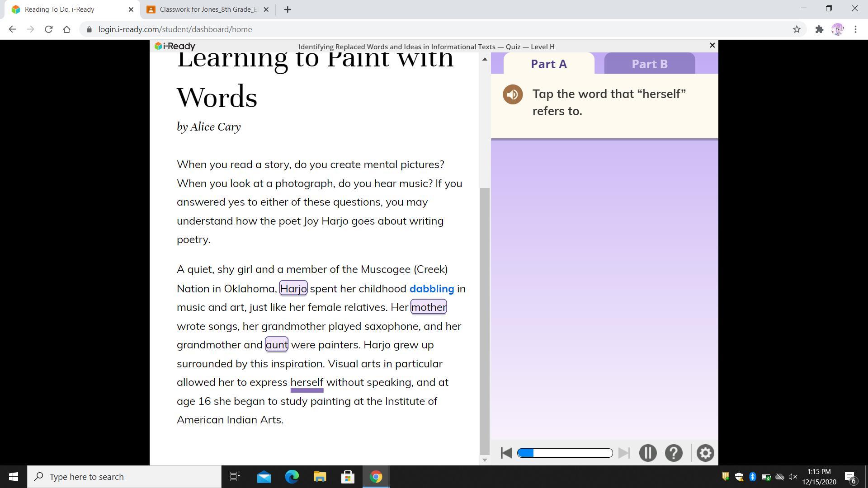Select the Part A tab
Viewport: 868px width, 488px height.
click(548, 64)
